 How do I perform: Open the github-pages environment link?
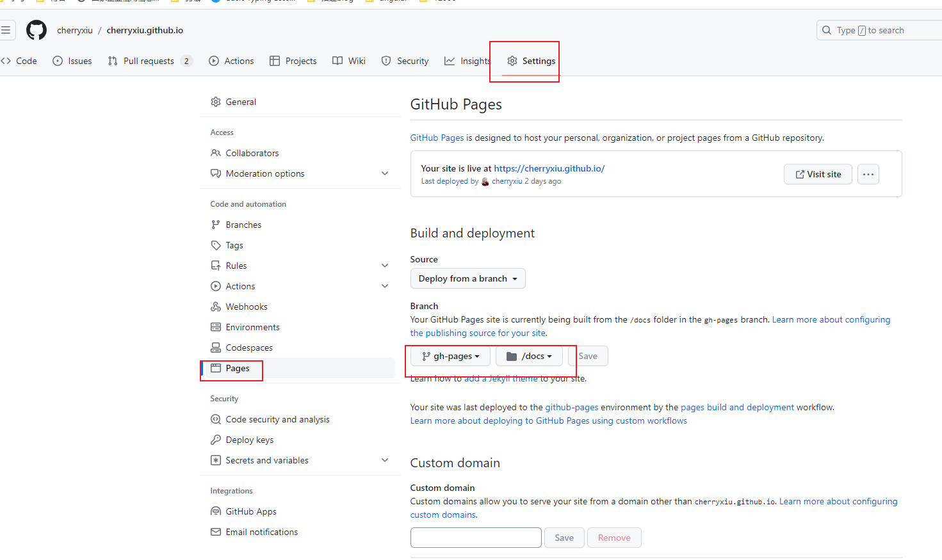pos(572,407)
